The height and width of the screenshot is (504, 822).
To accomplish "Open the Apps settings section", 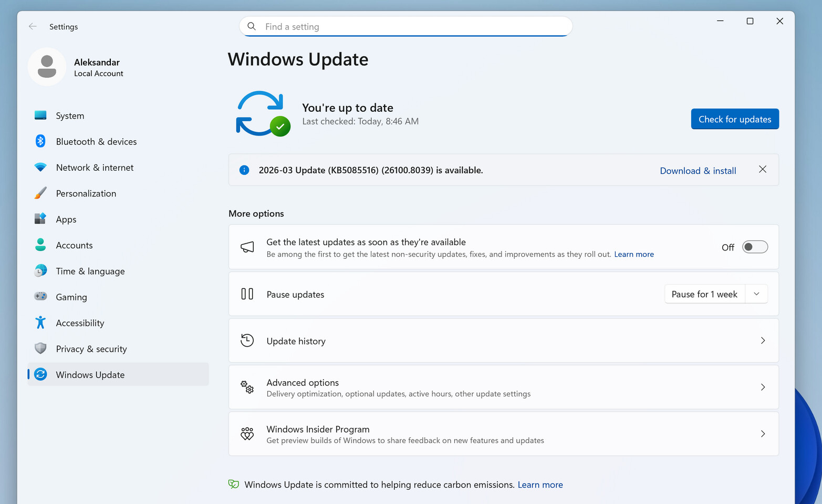I will click(66, 219).
